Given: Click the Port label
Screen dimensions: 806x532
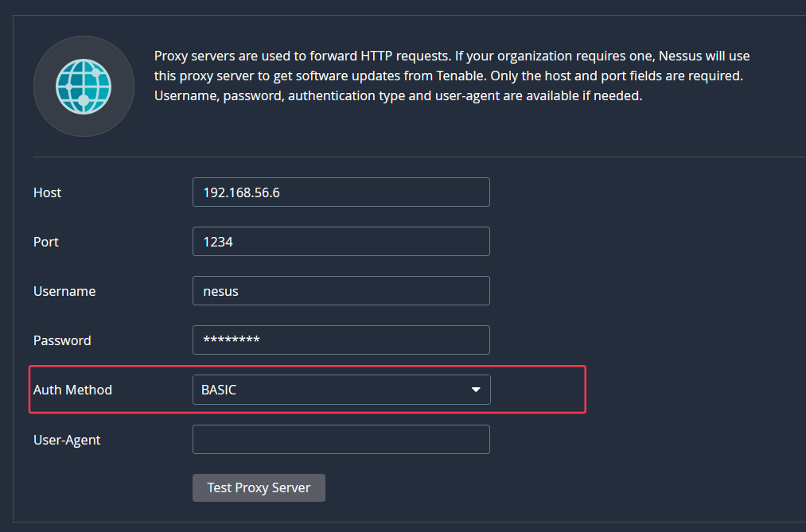Looking at the screenshot, I should tap(46, 242).
